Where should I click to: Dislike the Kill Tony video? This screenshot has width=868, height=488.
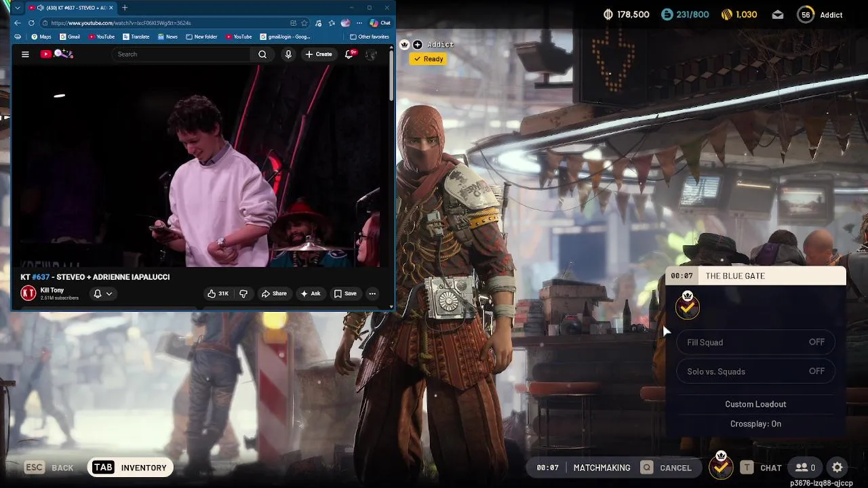(243, 293)
